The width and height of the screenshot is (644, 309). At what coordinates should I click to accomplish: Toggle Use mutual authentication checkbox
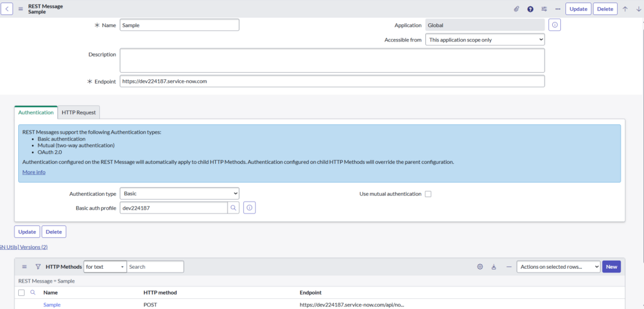click(428, 194)
